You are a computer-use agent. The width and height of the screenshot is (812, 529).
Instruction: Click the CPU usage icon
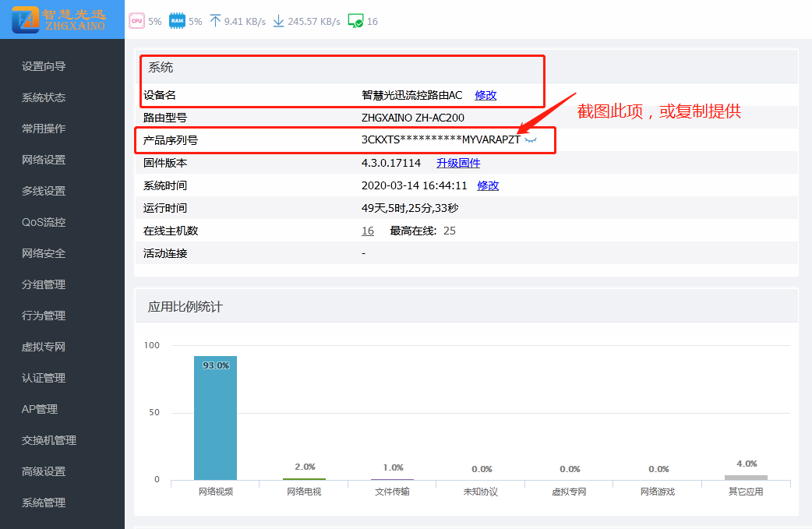pyautogui.click(x=137, y=21)
